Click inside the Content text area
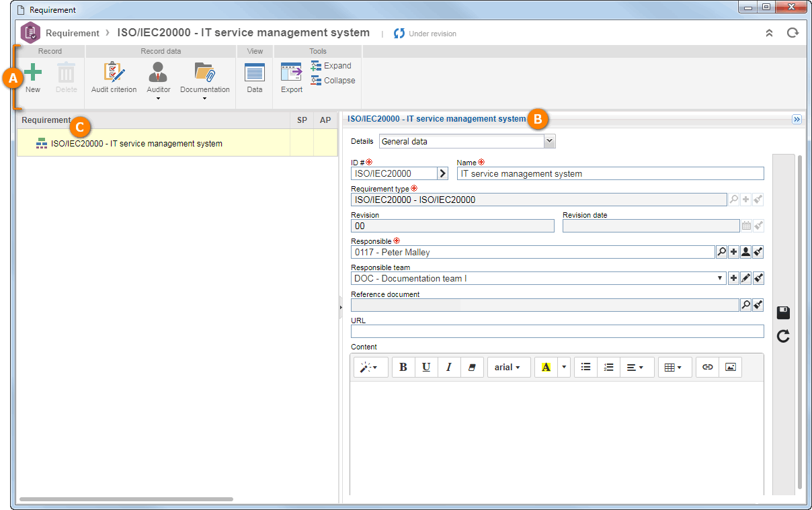812x510 pixels. [x=557, y=438]
